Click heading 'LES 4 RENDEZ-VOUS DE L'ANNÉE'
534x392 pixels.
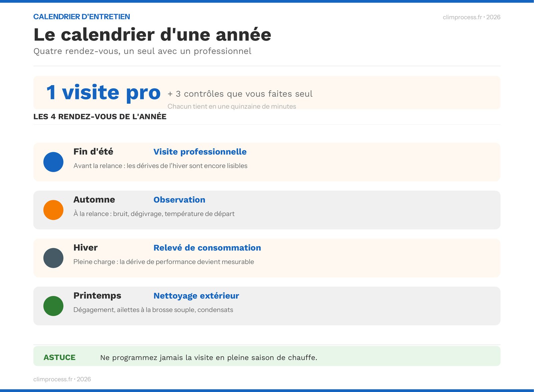pyautogui.click(x=100, y=116)
